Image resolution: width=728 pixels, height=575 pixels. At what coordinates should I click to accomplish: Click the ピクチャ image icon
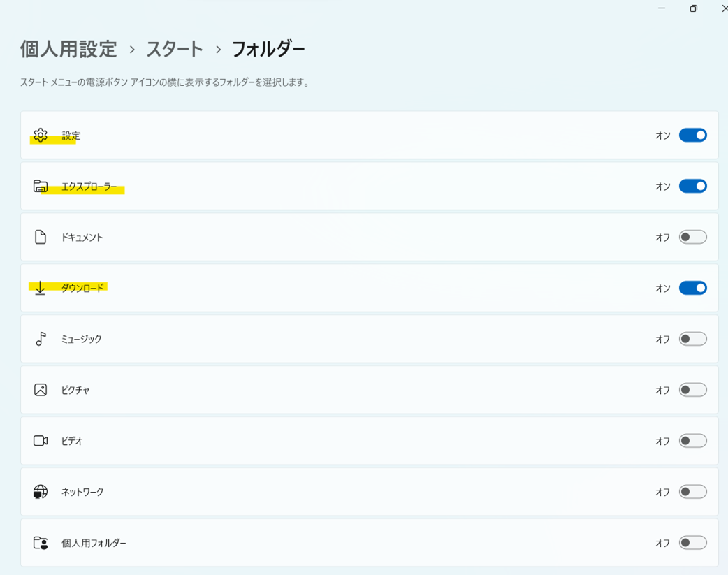point(41,390)
